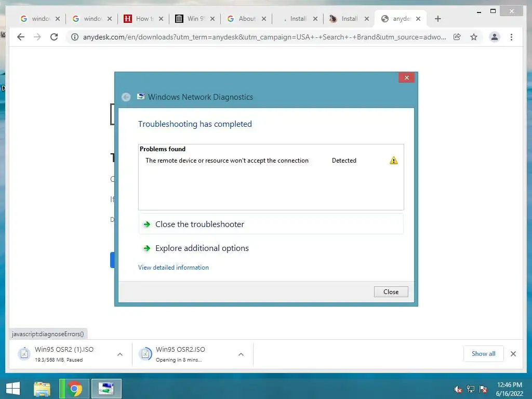Viewport: 532px width, 399px height.
Task: Open Action Center flag tray icon
Action: [x=484, y=389]
